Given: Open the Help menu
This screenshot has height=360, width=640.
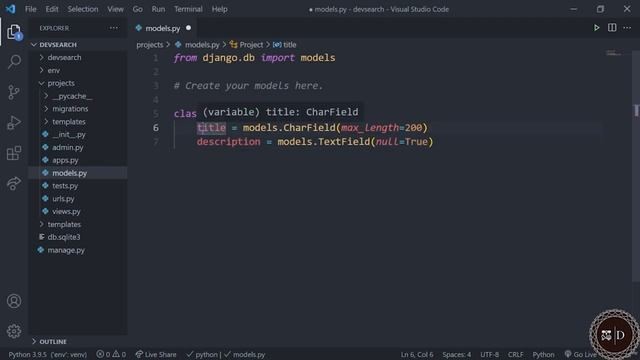Looking at the screenshot, I should pos(220,9).
